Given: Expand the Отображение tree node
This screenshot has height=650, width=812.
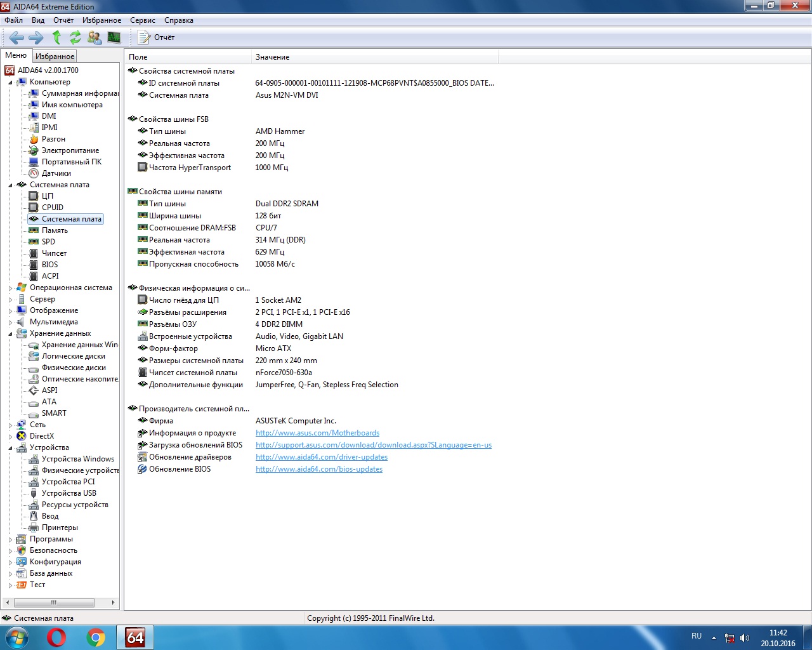Looking at the screenshot, I should pos(10,311).
